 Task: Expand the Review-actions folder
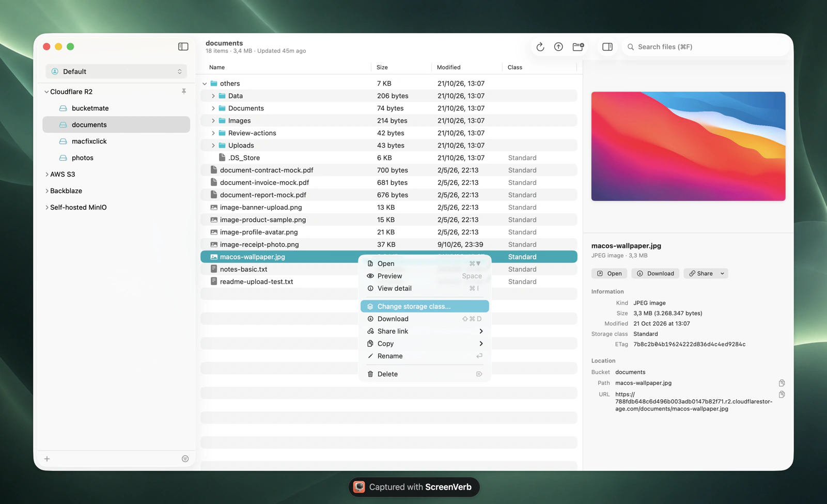pyautogui.click(x=213, y=133)
